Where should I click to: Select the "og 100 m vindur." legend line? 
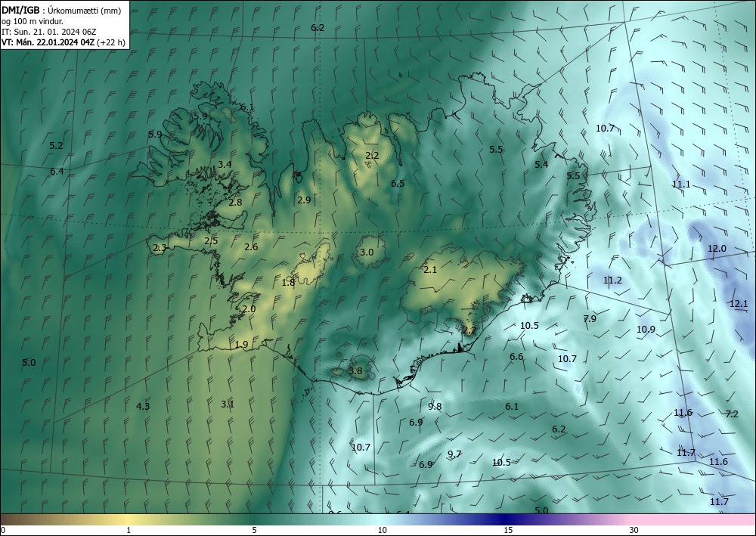tap(33, 21)
